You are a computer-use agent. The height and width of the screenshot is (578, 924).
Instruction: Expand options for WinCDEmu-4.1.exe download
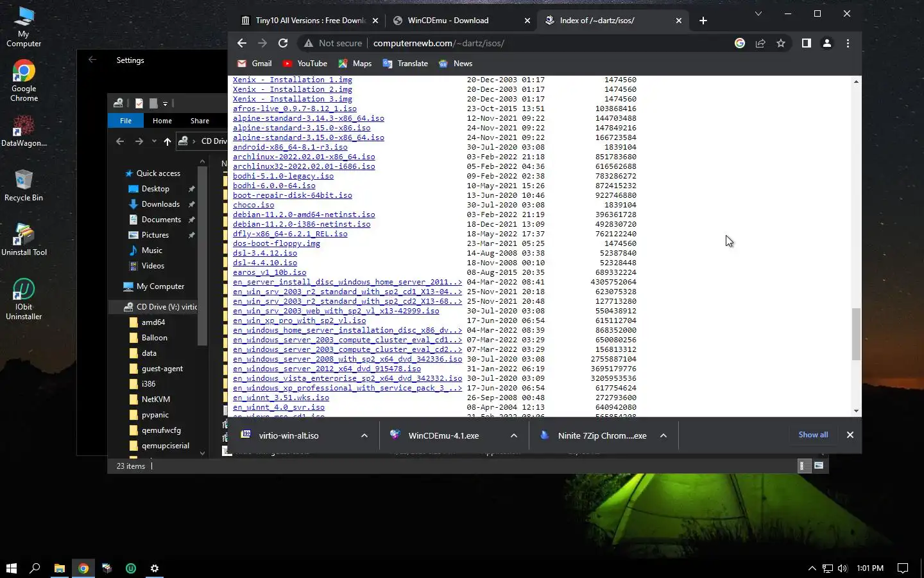pyautogui.click(x=514, y=435)
